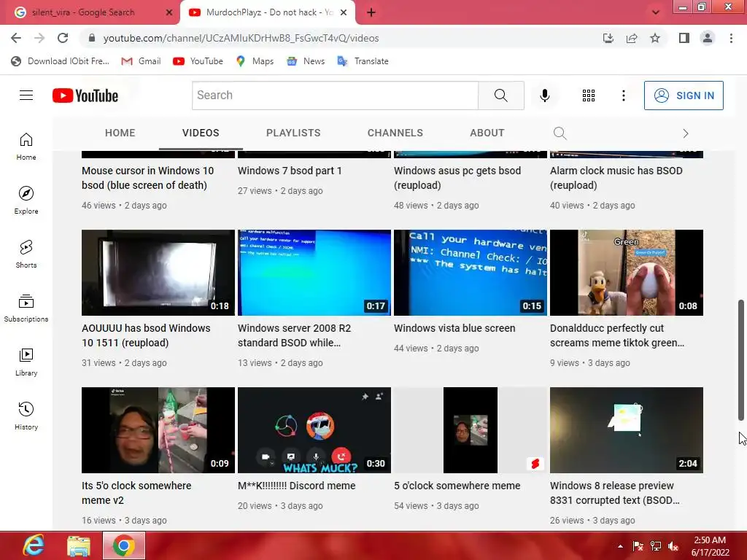Viewport: 747px width, 560px height.
Task: Open the CHANNELS tab
Action: pos(395,133)
